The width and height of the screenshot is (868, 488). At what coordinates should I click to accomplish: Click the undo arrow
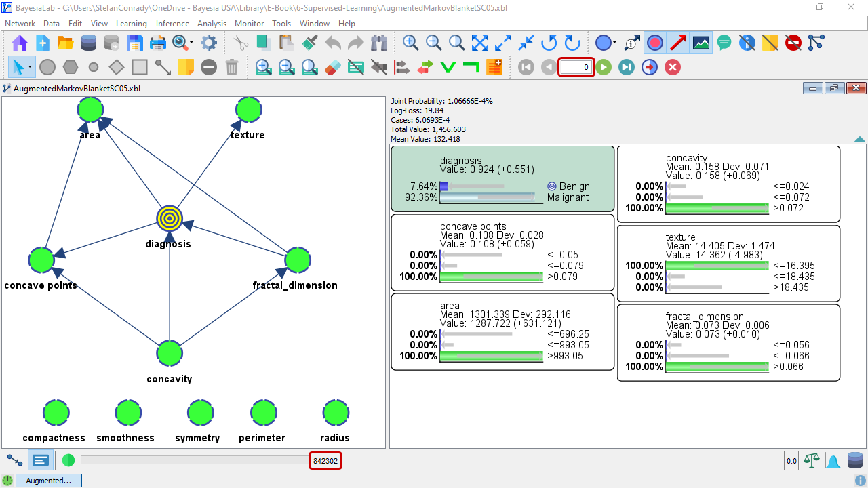coord(333,43)
